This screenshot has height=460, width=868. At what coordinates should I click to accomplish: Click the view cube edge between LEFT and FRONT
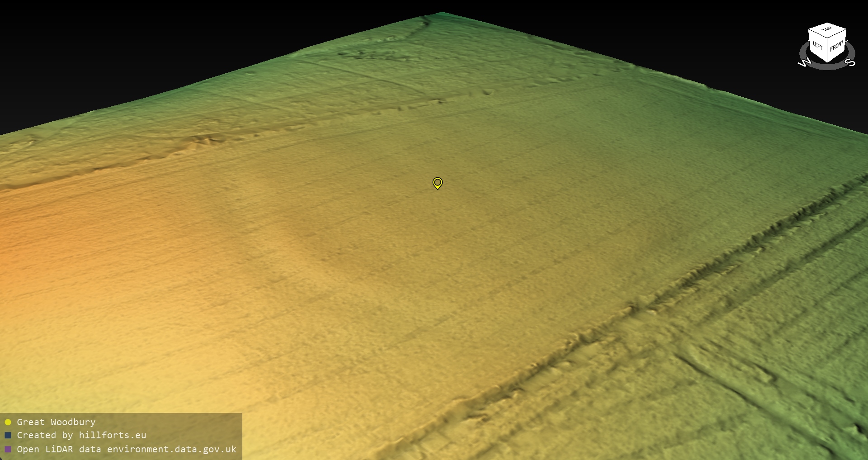pos(828,51)
